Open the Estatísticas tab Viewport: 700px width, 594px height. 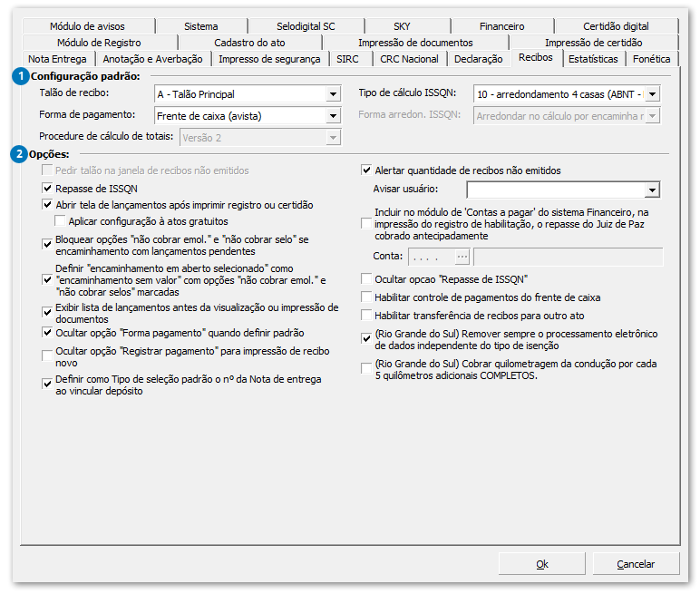pos(593,59)
